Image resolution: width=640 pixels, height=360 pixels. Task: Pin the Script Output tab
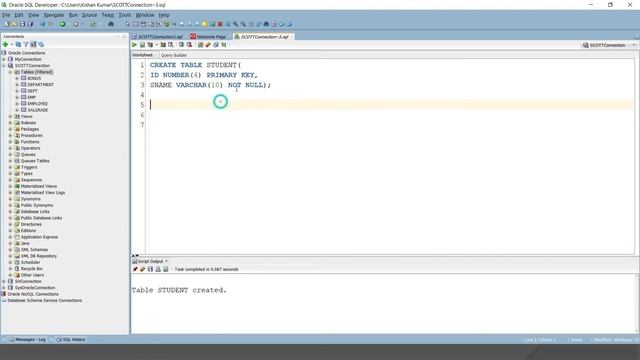point(135,269)
